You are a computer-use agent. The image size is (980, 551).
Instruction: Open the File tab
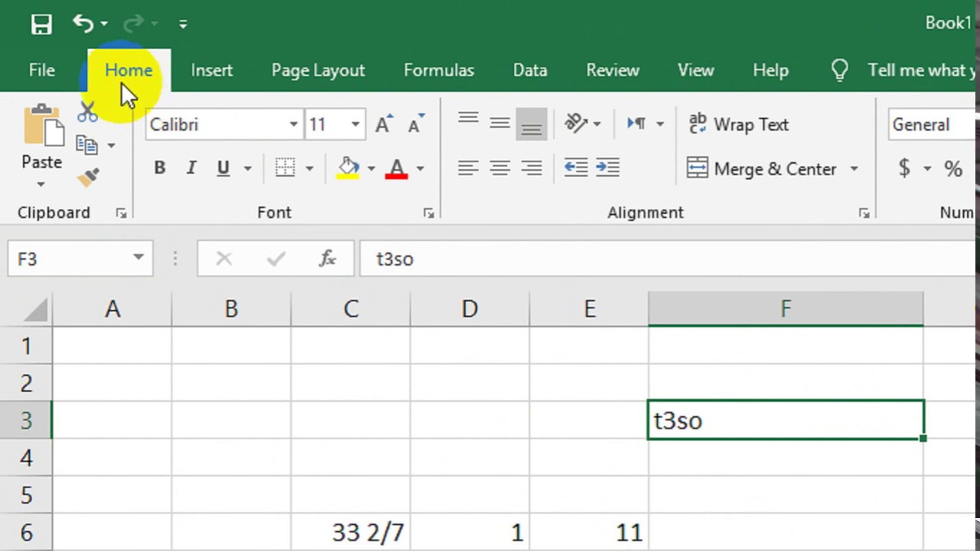pos(42,70)
